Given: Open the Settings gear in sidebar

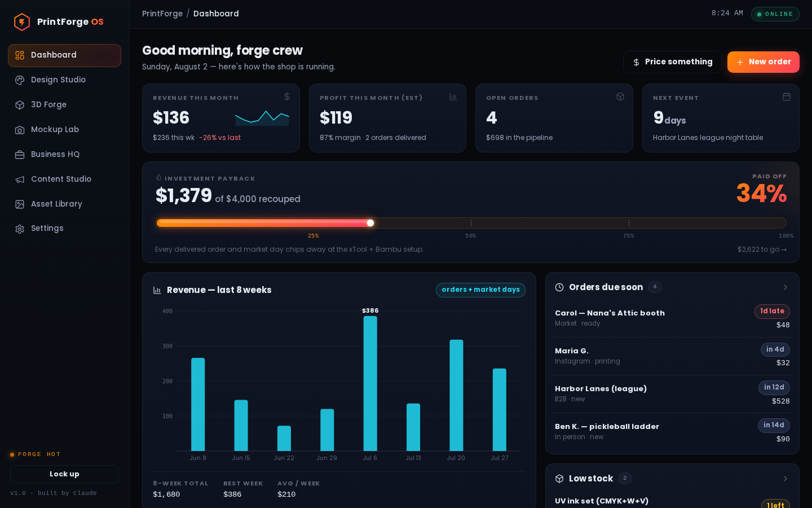Looking at the screenshot, I should (x=20, y=229).
